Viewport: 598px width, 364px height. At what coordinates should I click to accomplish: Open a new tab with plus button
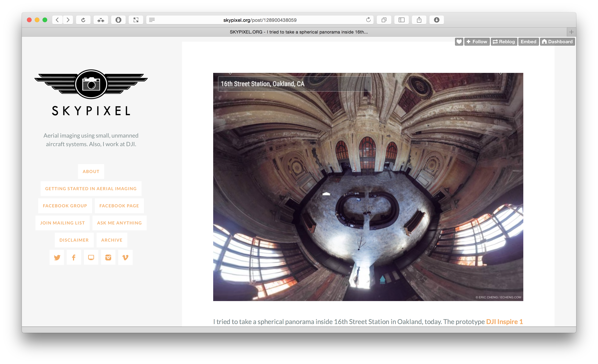coord(571,32)
